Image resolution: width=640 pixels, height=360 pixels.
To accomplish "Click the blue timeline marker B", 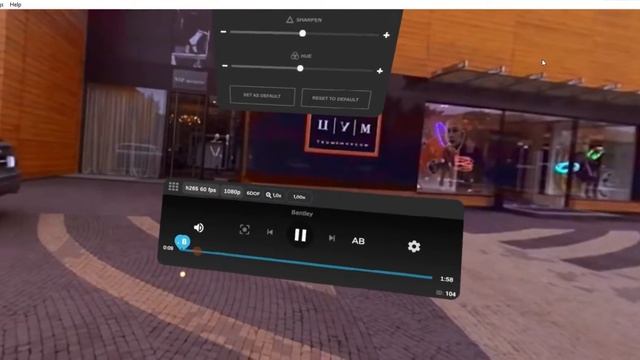I will (x=182, y=242).
